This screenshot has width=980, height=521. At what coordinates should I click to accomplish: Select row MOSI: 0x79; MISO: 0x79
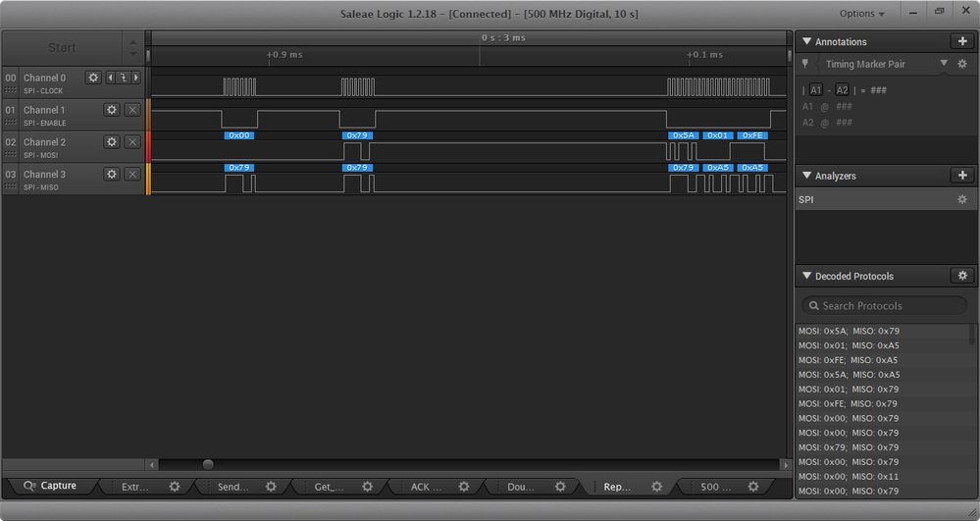[x=883, y=447]
